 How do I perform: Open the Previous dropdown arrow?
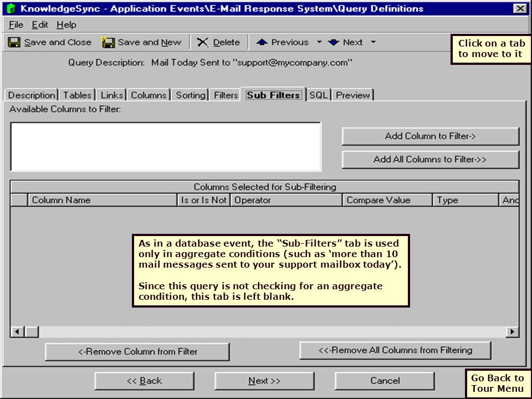319,42
